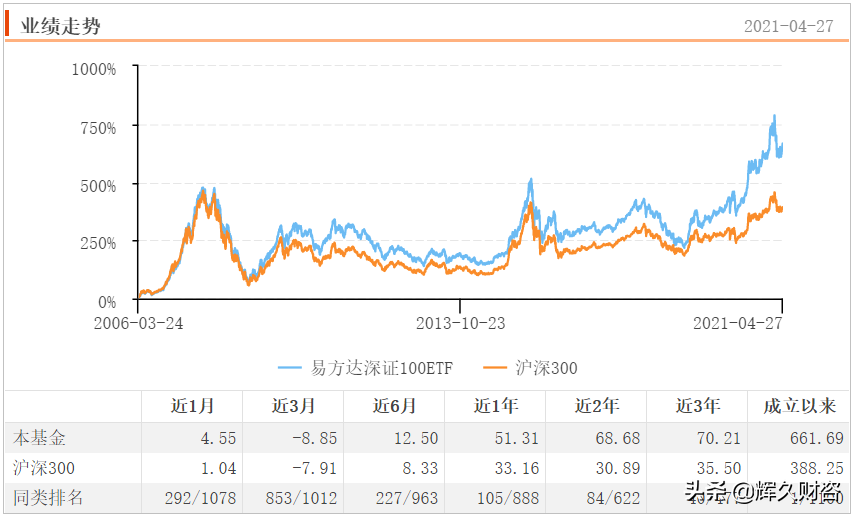Click the blue line's 2021 peak

774,116
